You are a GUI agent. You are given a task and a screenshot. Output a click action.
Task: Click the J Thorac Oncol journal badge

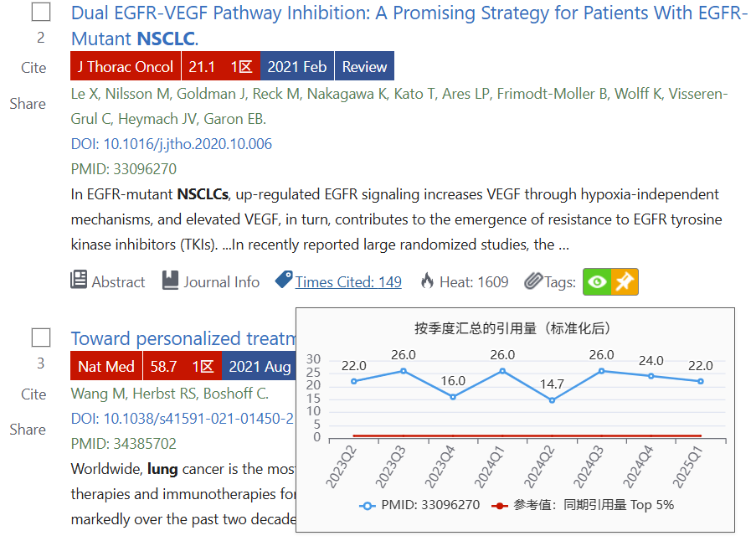(126, 66)
